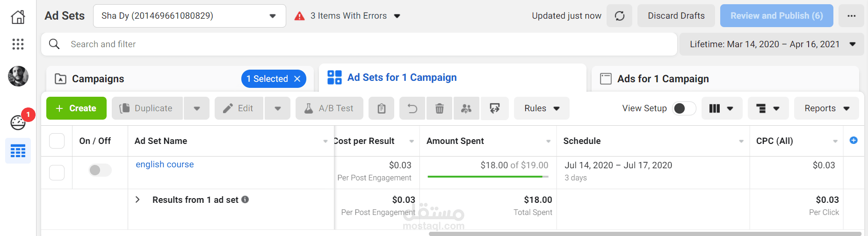Open the all tools grid menu
The image size is (868, 236).
(x=18, y=44)
